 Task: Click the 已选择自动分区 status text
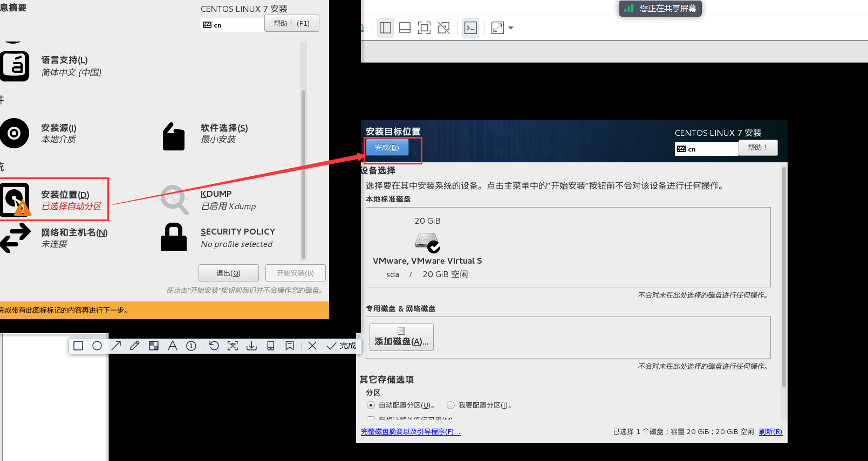[72, 206]
